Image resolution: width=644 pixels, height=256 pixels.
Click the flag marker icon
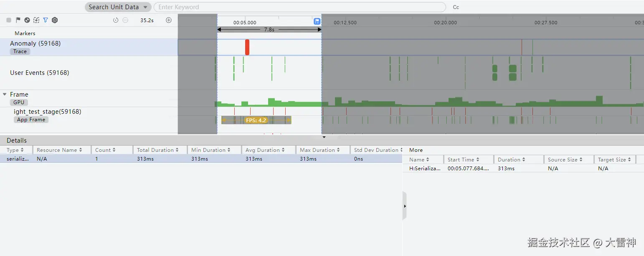click(18, 20)
